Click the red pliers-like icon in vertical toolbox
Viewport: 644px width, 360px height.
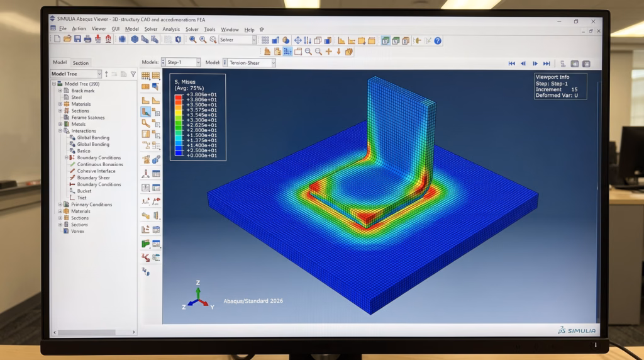tap(145, 257)
